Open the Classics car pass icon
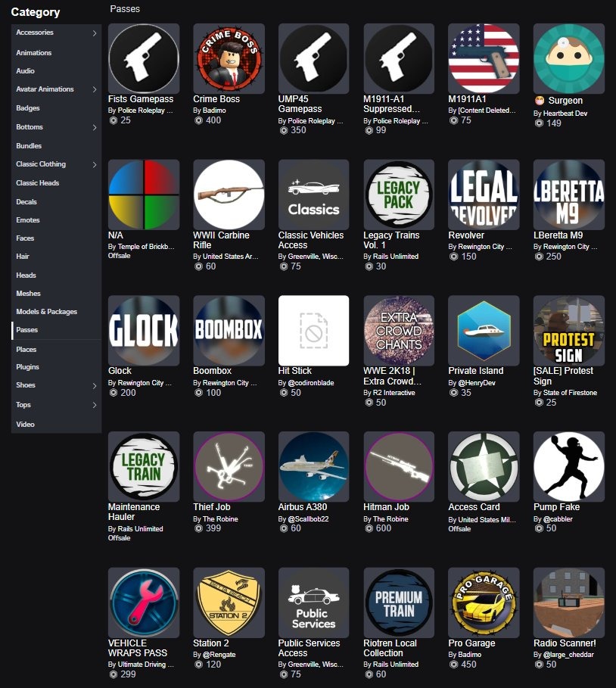The image size is (616, 688). click(x=314, y=195)
